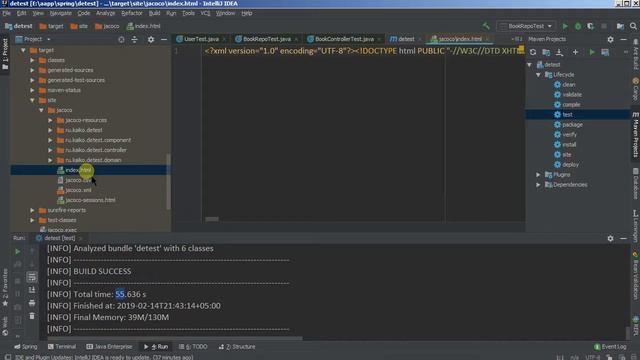
Task: Open Project panel gear settings
Action: point(151,39)
